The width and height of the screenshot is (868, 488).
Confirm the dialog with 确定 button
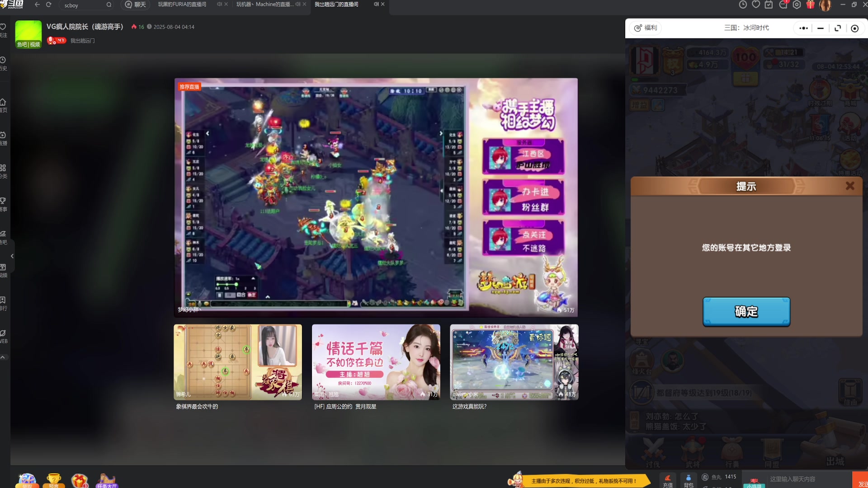click(x=746, y=311)
